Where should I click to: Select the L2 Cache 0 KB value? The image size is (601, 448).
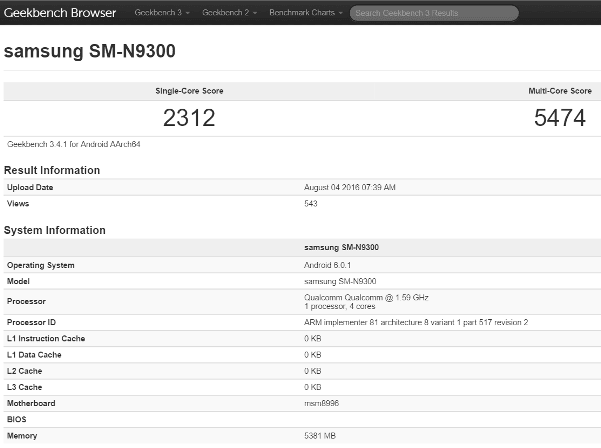(x=312, y=371)
